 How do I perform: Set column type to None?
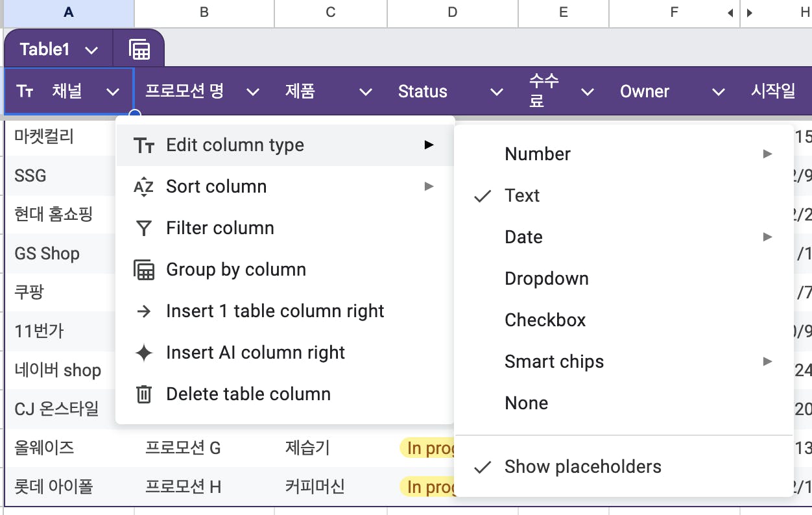[526, 403]
